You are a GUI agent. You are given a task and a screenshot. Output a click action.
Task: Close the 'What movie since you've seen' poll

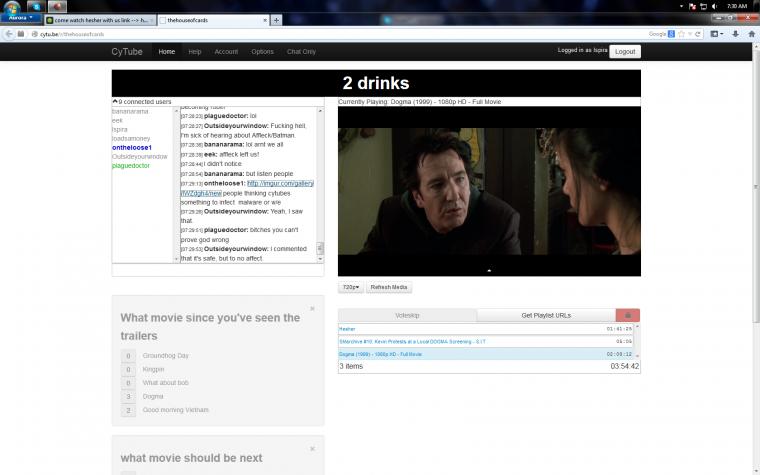click(312, 308)
